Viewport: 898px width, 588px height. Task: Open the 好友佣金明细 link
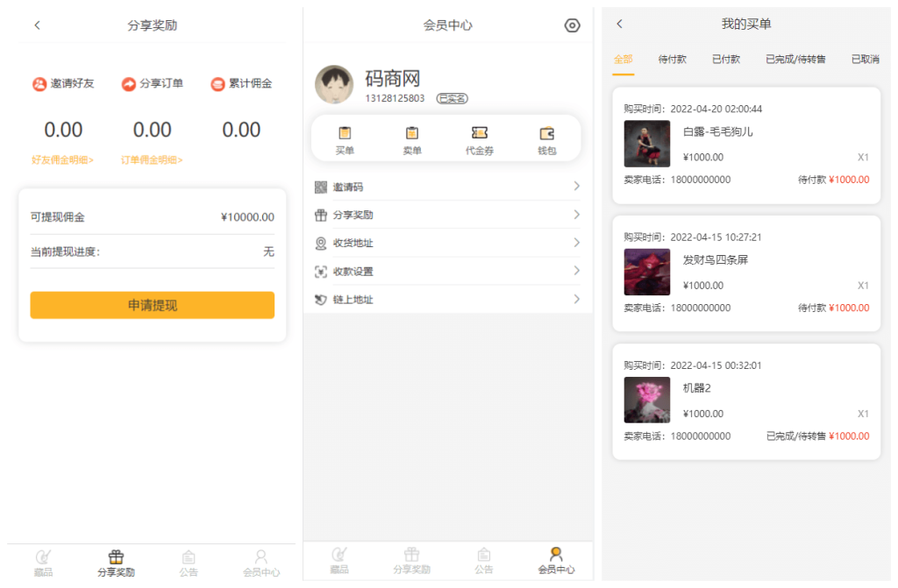62,160
